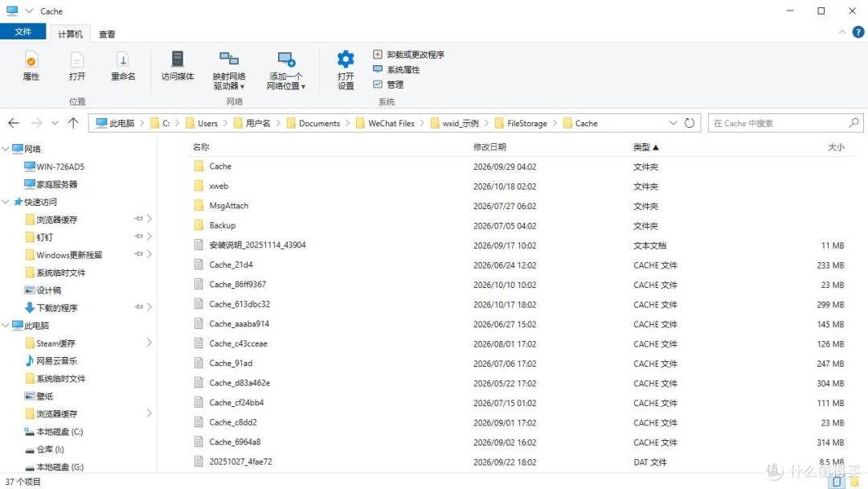
Task: Open the blue help question icon
Action: [858, 32]
